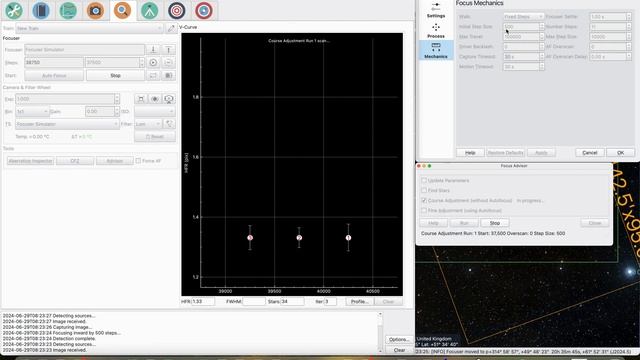Open the CFZ tool
The width and height of the screenshot is (640, 360).
click(x=75, y=161)
